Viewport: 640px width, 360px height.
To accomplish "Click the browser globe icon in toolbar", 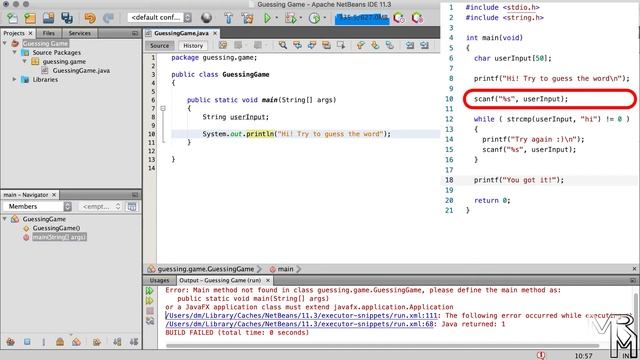I will point(207,18).
